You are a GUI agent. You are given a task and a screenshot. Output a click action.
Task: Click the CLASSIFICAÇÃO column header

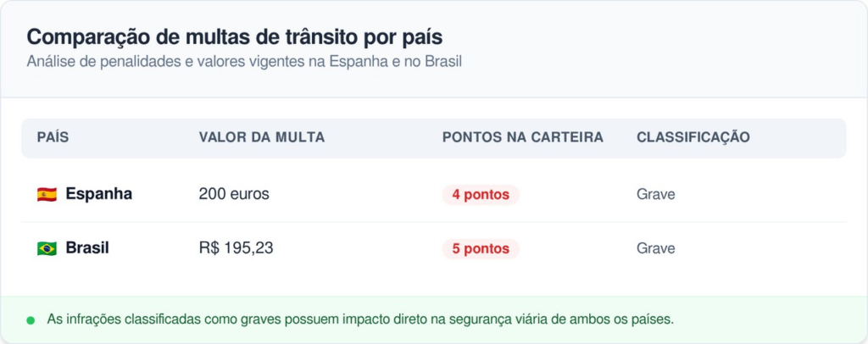693,137
